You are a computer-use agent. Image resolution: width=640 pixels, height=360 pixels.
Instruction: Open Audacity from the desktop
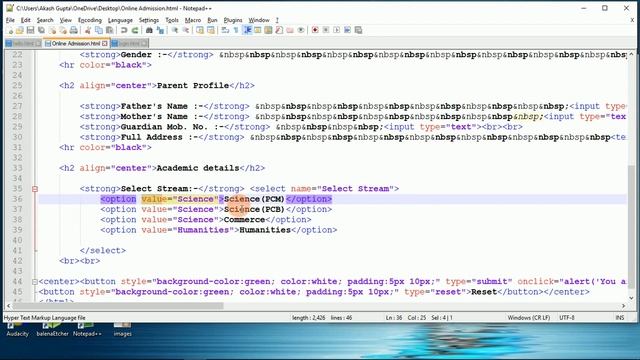coord(17,330)
